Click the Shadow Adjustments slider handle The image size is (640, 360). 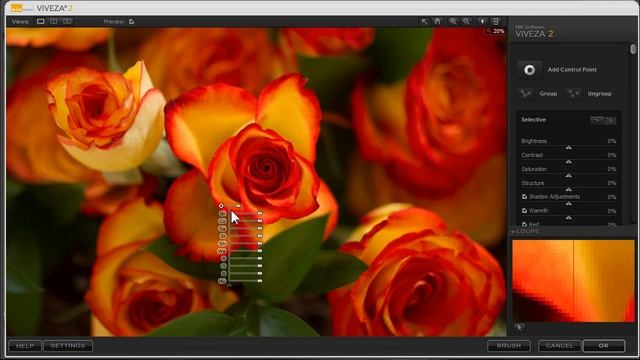click(569, 203)
